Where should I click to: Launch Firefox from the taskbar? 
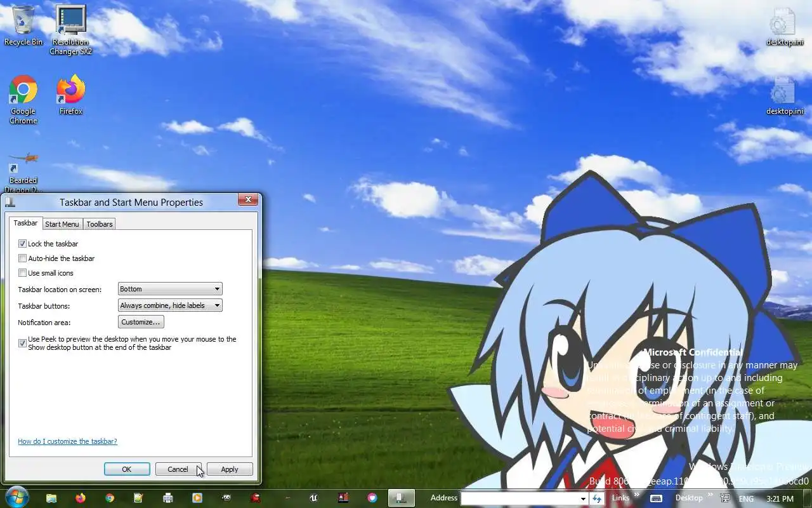pos(81,498)
